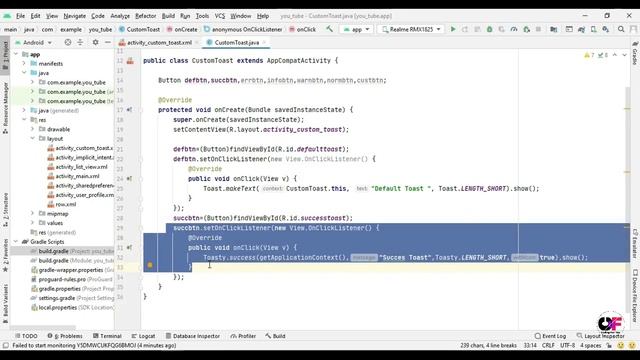This screenshot has width=640, height=360.
Task: Click the CRLF line separator status
Action: [x=548, y=345]
